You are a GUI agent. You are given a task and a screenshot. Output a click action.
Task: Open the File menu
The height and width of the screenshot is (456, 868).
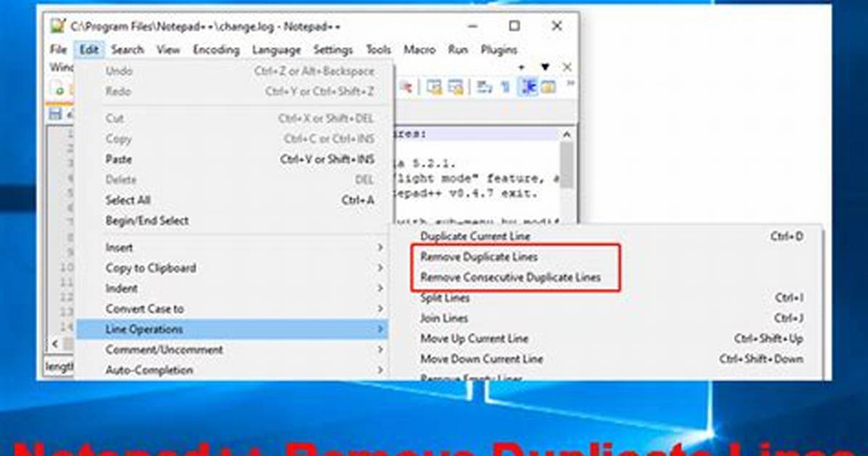tap(58, 50)
